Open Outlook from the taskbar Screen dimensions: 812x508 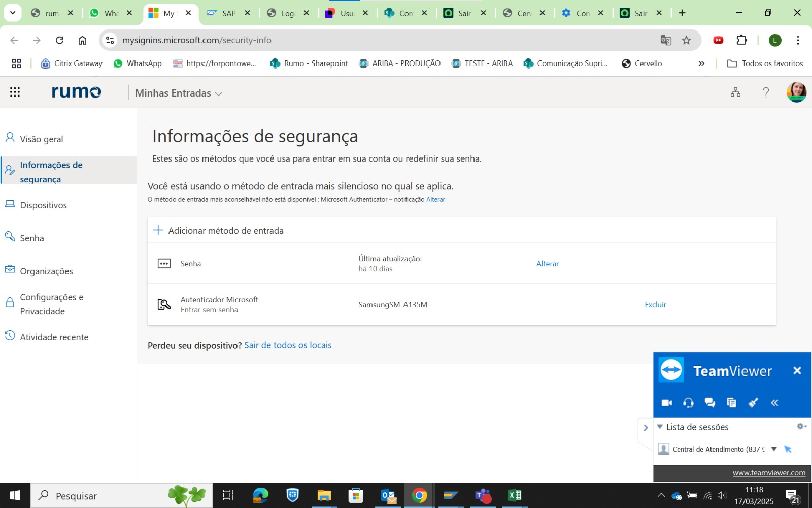[x=388, y=495]
